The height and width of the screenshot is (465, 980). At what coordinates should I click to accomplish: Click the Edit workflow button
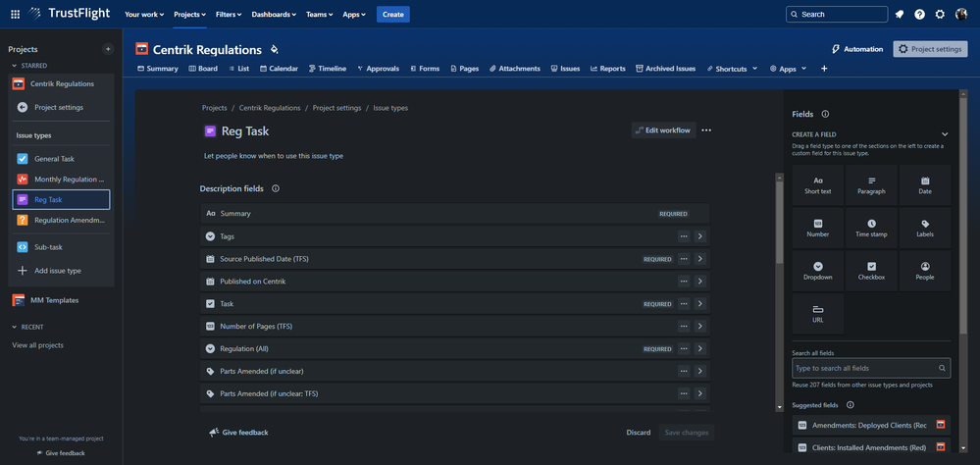(663, 130)
